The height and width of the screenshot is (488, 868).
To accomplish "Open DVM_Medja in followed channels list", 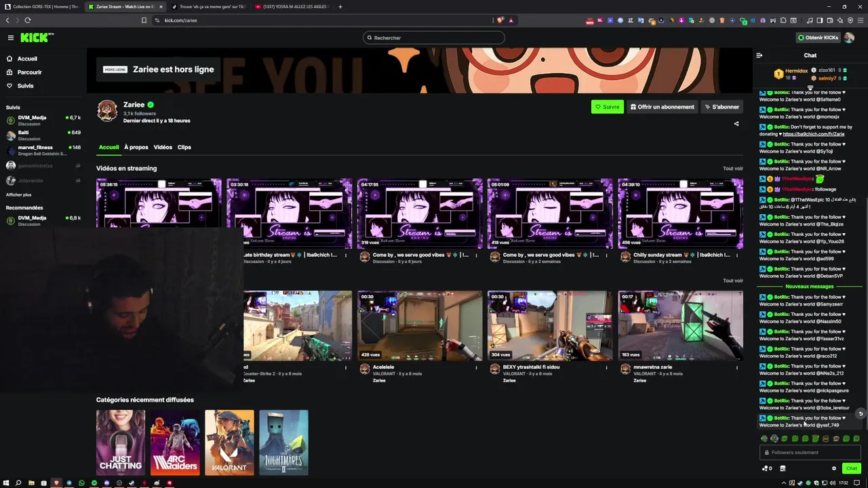I will (x=43, y=121).
